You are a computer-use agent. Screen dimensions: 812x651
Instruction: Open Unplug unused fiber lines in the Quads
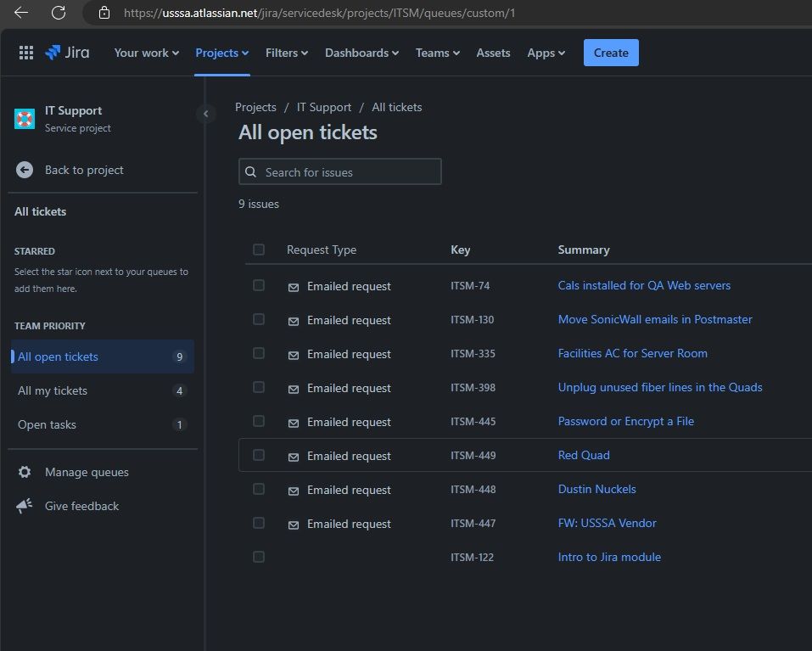pyautogui.click(x=660, y=387)
